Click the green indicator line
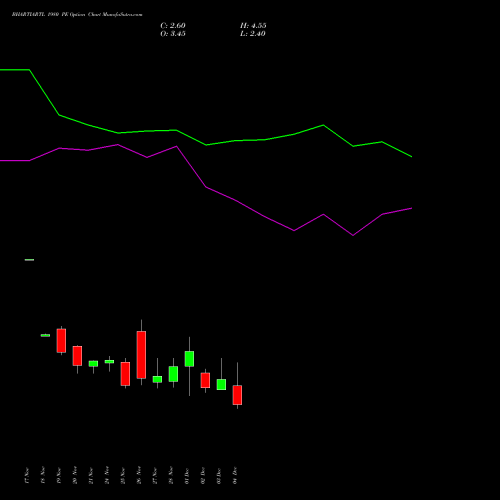The width and height of the screenshot is (500, 500). coord(206,145)
